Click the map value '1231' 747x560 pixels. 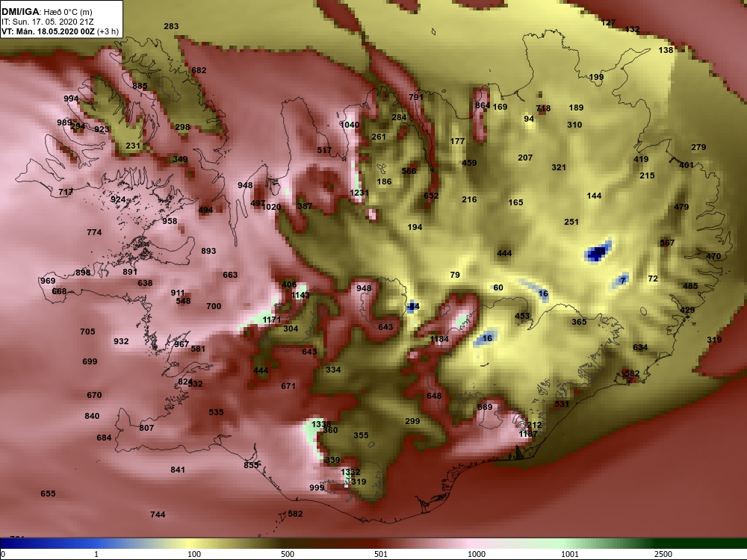click(359, 193)
